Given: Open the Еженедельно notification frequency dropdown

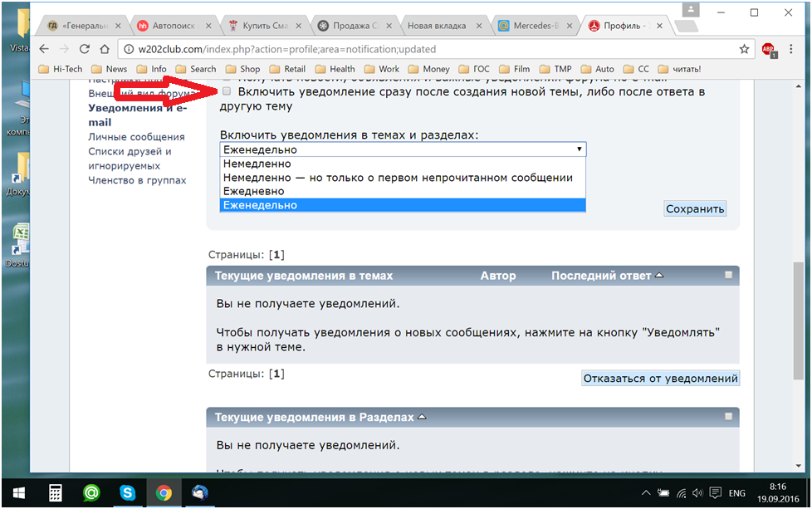Looking at the screenshot, I should click(403, 149).
